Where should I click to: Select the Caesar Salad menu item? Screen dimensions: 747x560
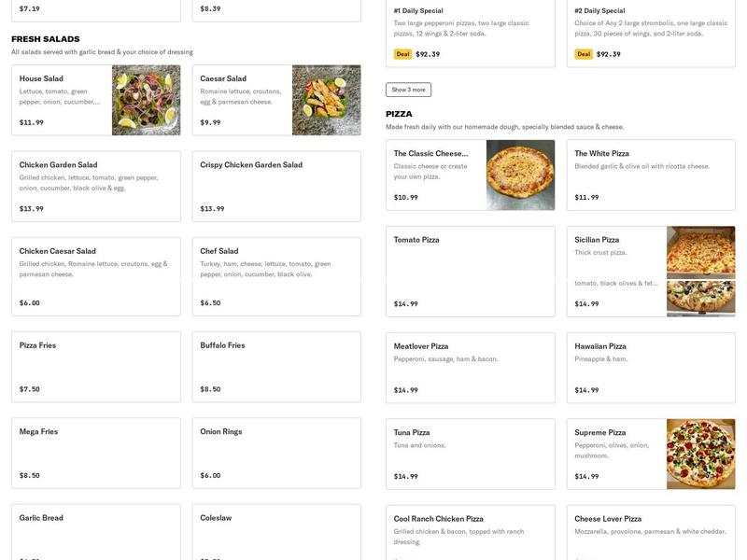[243, 98]
